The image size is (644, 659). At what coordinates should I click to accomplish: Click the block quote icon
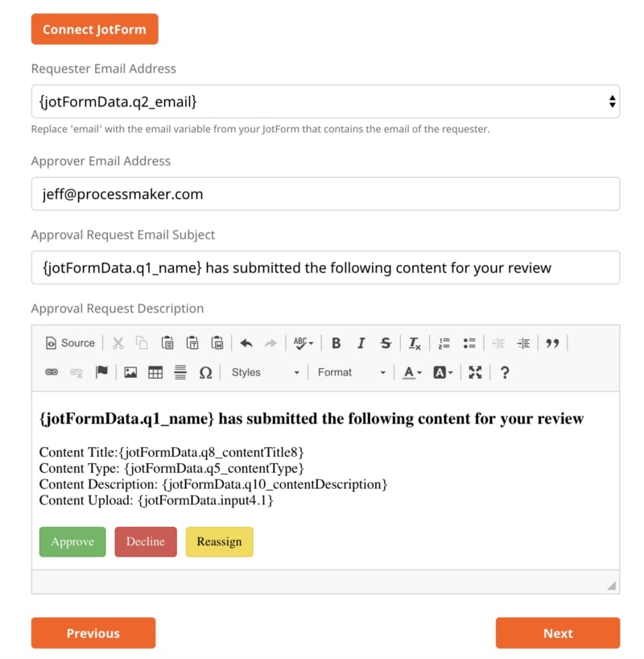pyautogui.click(x=552, y=343)
